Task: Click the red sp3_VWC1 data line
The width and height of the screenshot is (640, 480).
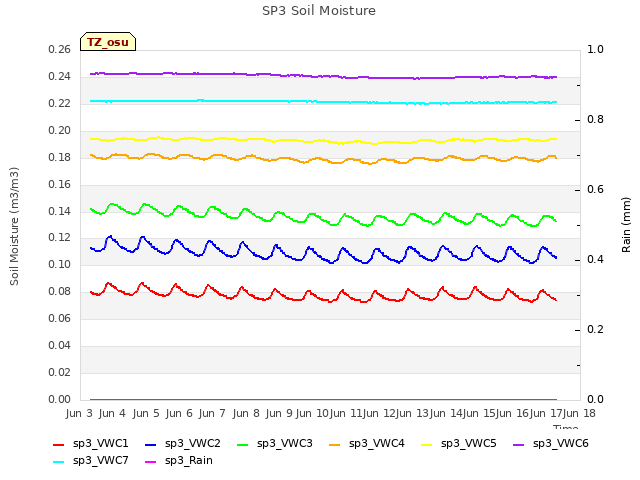Action: (x=322, y=300)
